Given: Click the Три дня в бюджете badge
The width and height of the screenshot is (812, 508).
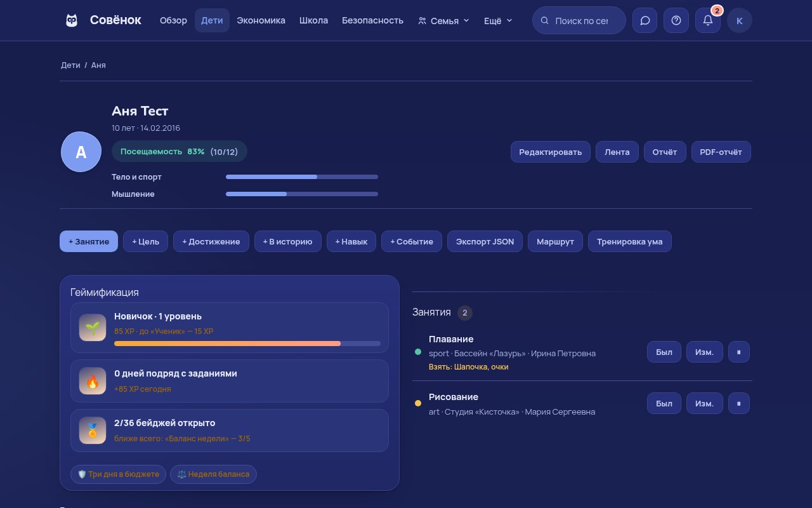Looking at the screenshot, I should tap(119, 474).
